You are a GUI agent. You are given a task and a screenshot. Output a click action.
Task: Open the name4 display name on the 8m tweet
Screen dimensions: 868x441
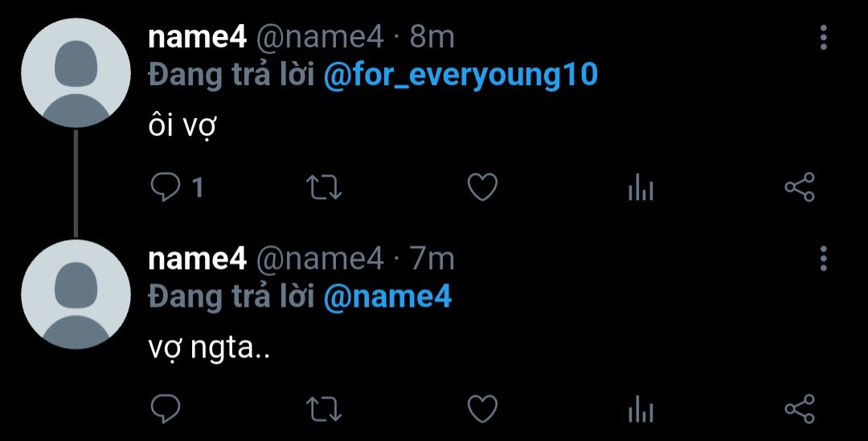coord(197,37)
